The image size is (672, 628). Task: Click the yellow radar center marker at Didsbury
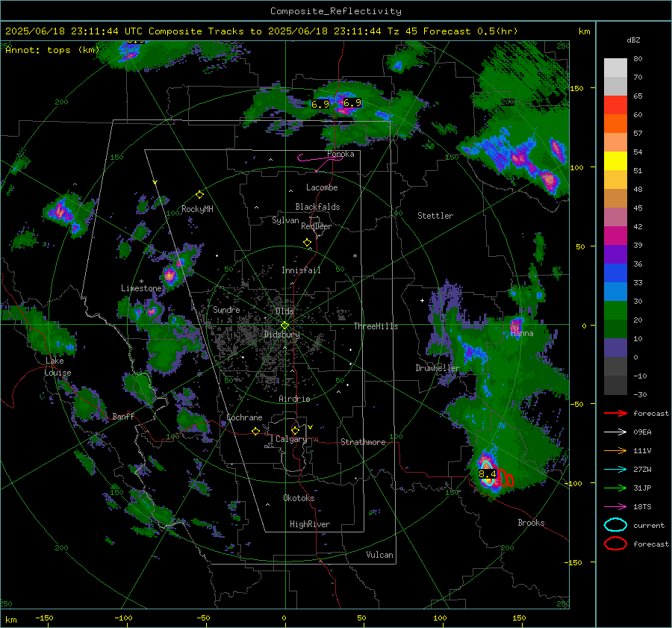[285, 325]
